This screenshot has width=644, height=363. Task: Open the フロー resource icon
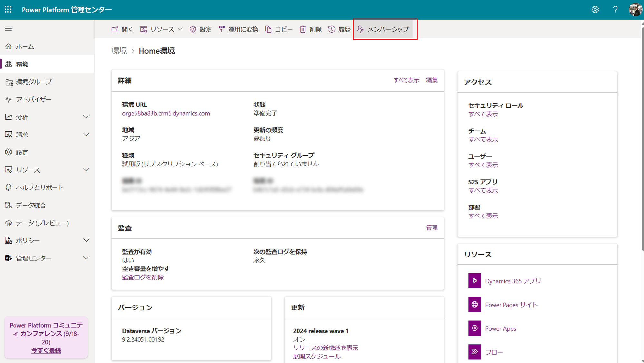pyautogui.click(x=474, y=352)
